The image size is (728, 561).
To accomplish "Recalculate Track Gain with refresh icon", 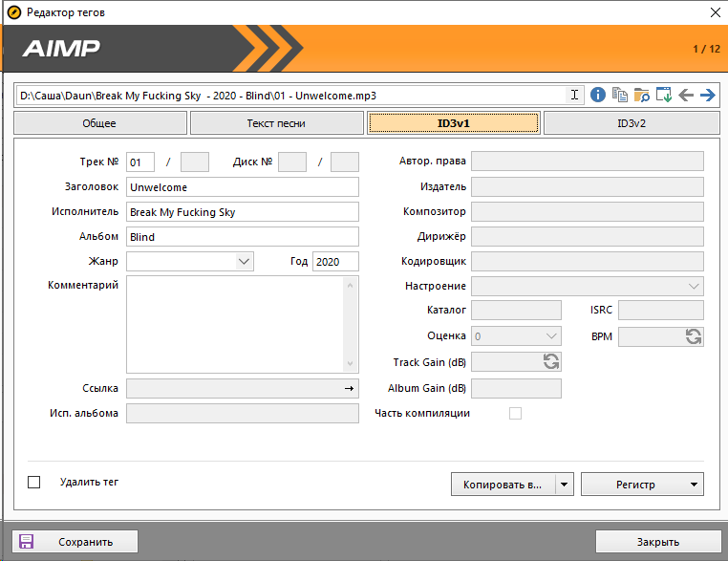I will (551, 362).
